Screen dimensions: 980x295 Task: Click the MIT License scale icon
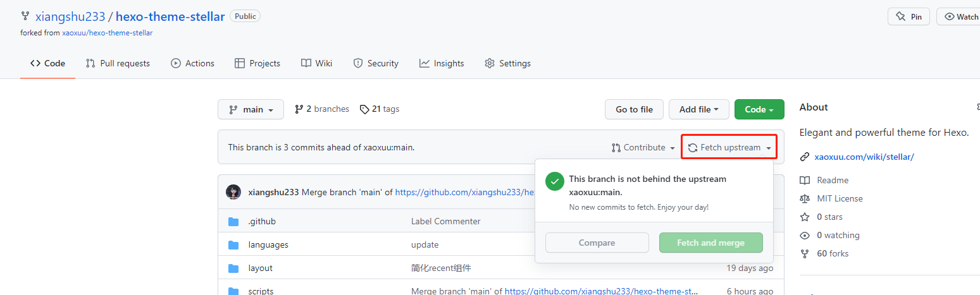pos(805,198)
